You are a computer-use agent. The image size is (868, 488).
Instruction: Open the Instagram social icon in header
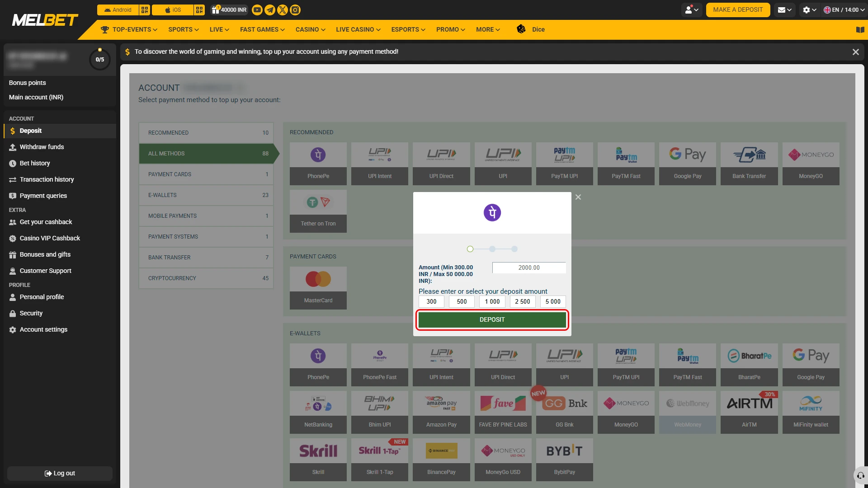[x=295, y=10]
